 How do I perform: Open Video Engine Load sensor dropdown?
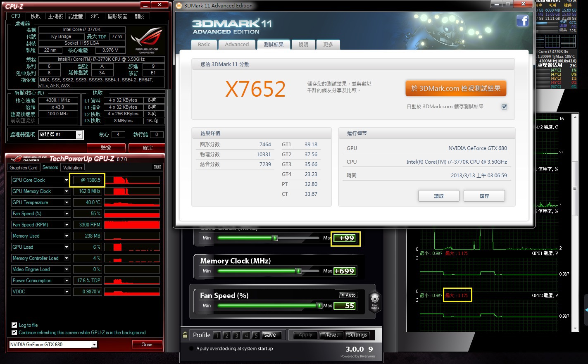pyautogui.click(x=67, y=269)
